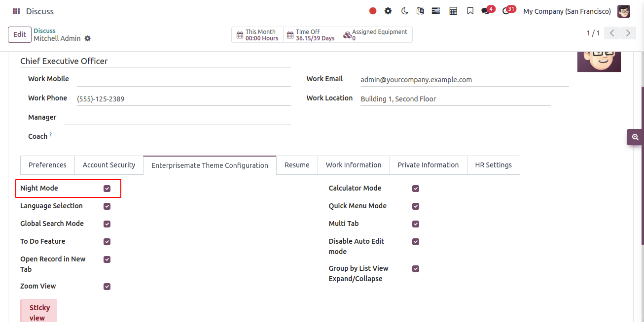Go to previous record arrow
This screenshot has width=644, height=322.
(x=612, y=33)
